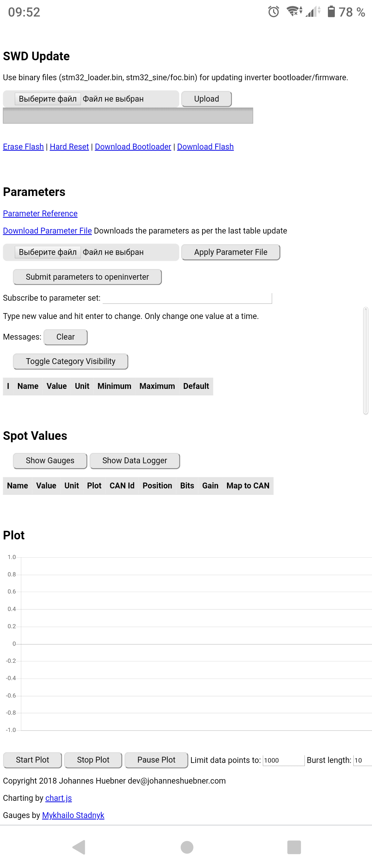
Task: Open the Parameter Reference link
Action: point(40,214)
